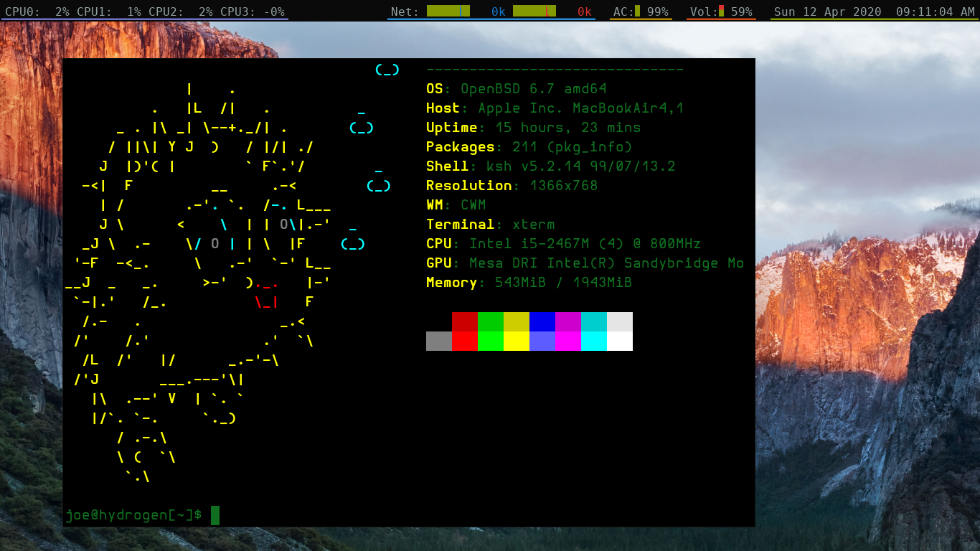The height and width of the screenshot is (551, 980).
Task: Click the GPU line Mesa DRI Intel(R)
Action: click(585, 263)
